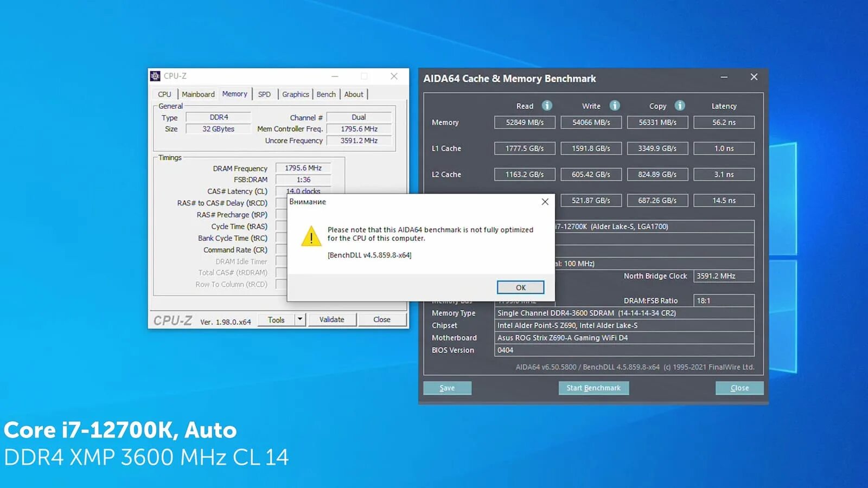Screen dimensions: 868x488
Task: Click the L2 Cache Latency value 3.1 ns
Action: point(724,175)
